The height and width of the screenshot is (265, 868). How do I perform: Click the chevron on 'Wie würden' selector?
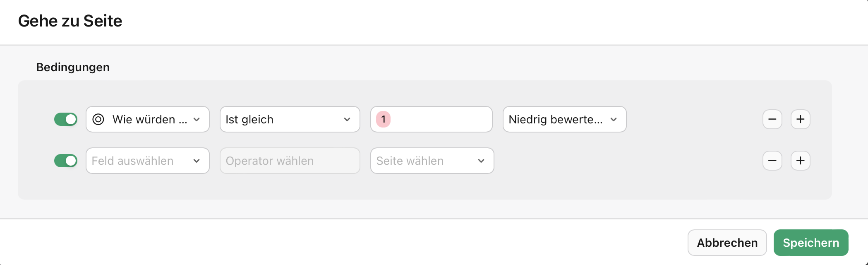tap(197, 119)
